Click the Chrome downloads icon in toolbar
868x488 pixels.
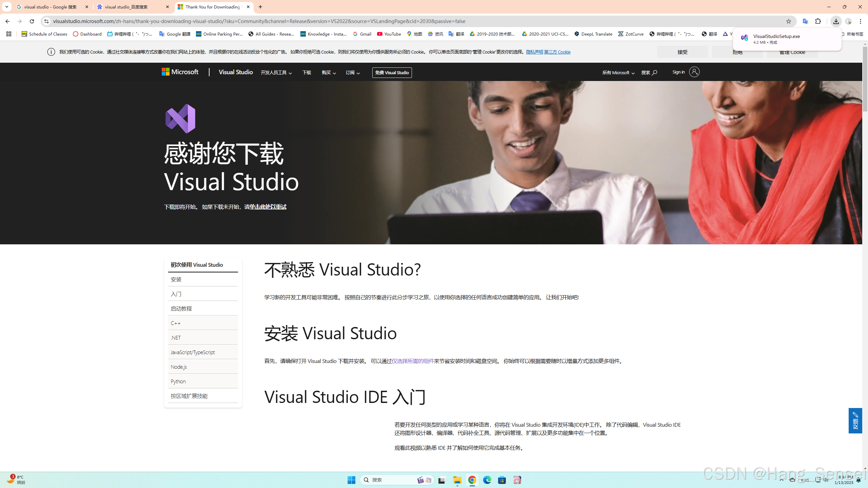836,21
